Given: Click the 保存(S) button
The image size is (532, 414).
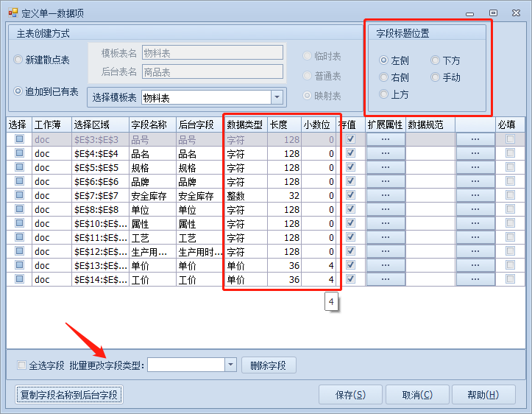Looking at the screenshot, I should coord(350,395).
